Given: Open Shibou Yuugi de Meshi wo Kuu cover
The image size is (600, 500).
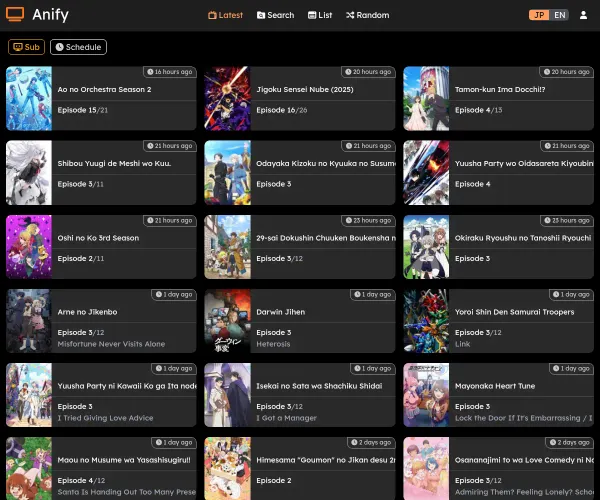Looking at the screenshot, I should tap(28, 172).
